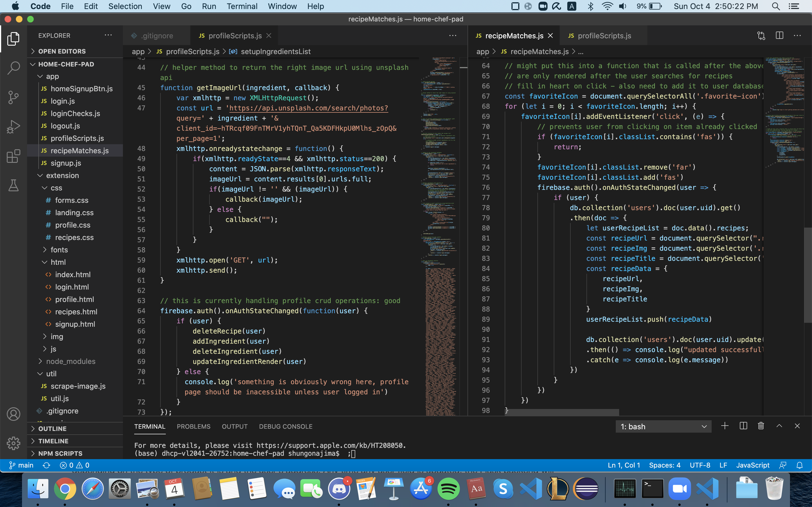Click the Open Changes compare icon

(x=761, y=35)
